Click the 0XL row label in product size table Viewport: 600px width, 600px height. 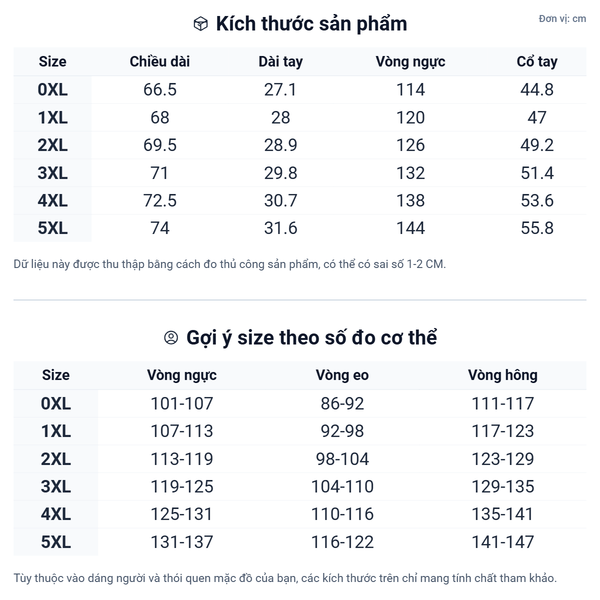[52, 90]
